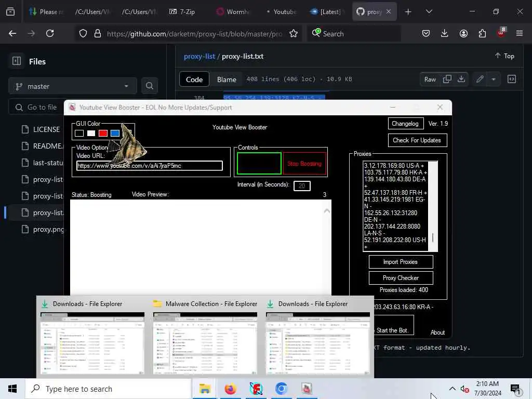This screenshot has width=532, height=399.
Task: Switch to the Wormhole tab
Action: coord(233,12)
